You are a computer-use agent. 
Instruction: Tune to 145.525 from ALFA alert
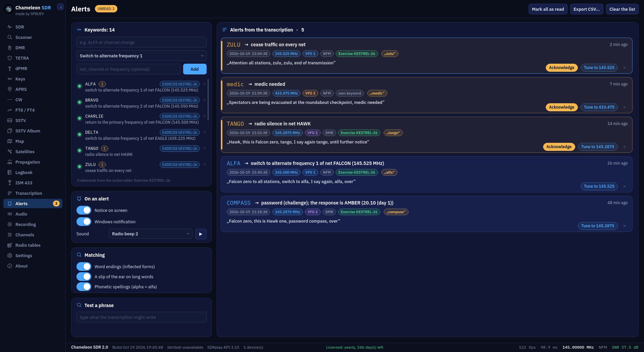click(599, 186)
